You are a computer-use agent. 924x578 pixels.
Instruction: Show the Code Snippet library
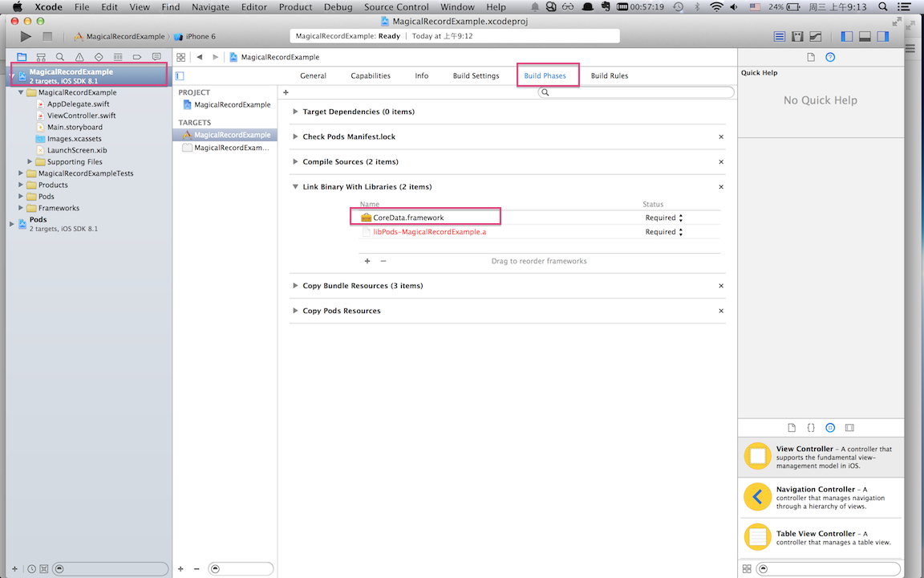(x=811, y=428)
